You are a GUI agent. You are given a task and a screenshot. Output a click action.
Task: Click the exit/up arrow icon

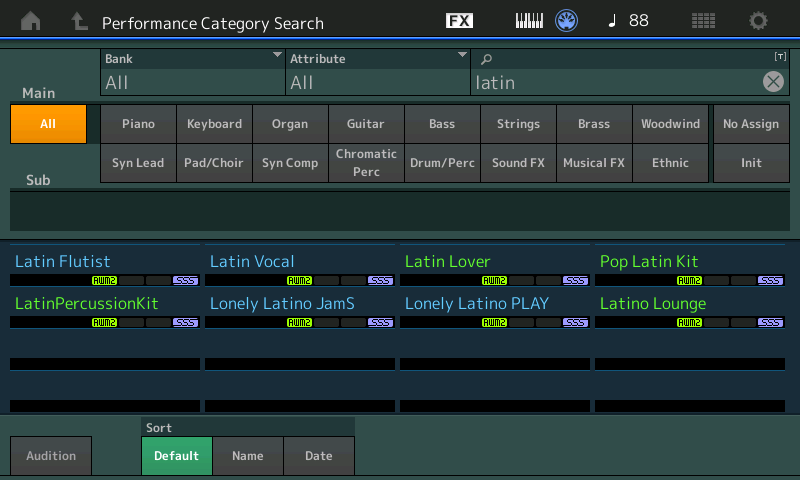click(79, 21)
